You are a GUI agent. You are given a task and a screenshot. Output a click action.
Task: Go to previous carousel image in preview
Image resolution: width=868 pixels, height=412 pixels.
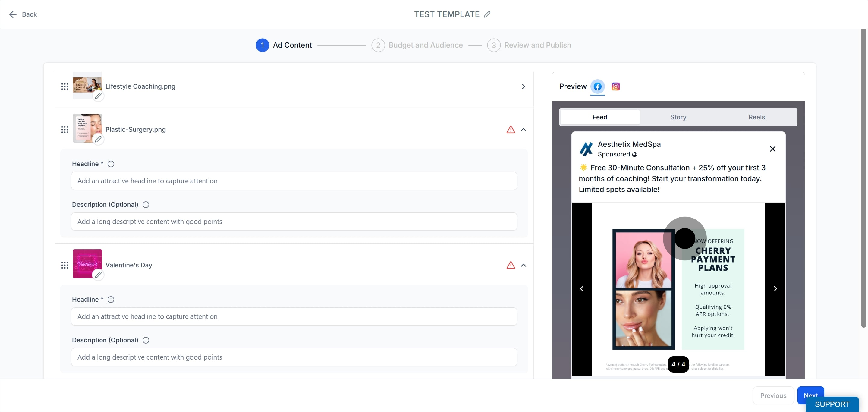pos(582,289)
